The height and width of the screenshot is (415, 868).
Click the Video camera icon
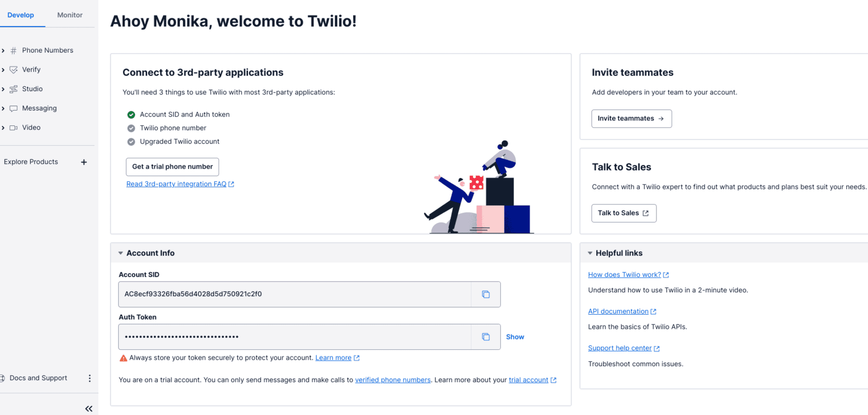(x=14, y=127)
